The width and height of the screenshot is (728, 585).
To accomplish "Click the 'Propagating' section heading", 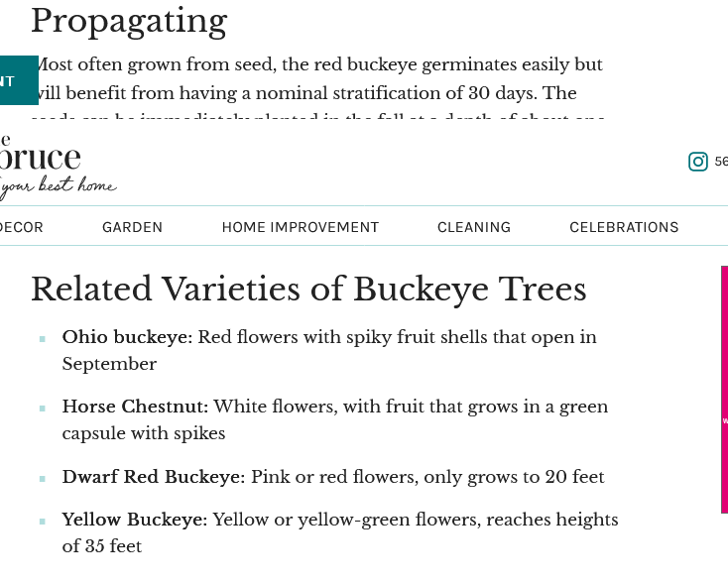I will tap(129, 21).
